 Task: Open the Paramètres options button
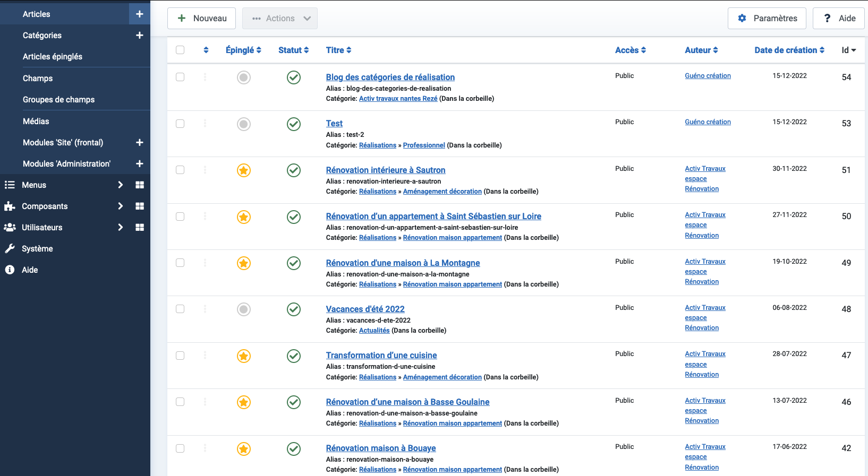coord(767,18)
